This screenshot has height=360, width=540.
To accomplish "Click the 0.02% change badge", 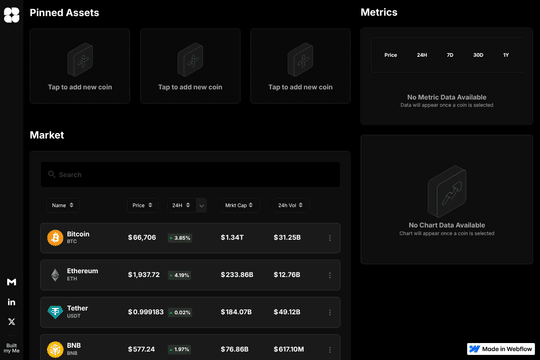I will click(x=180, y=312).
